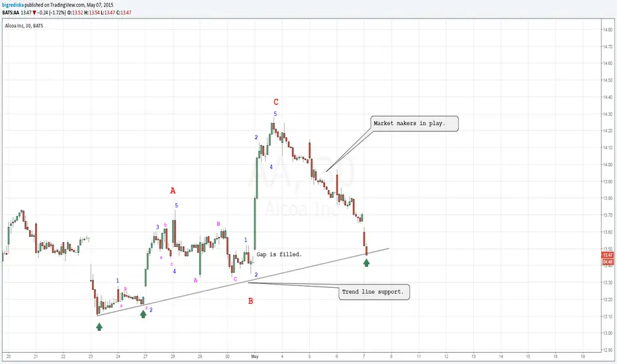Click the 13.20 price axis label
This screenshot has width=617, height=364.
point(608,299)
